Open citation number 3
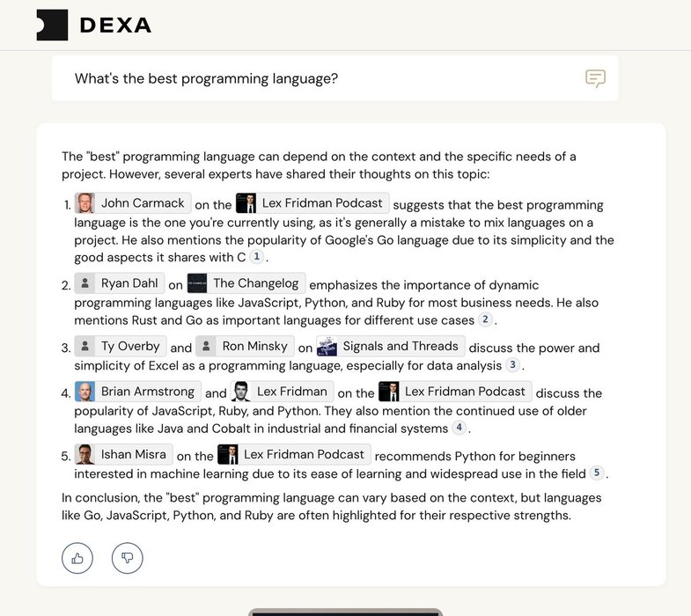This screenshot has width=691, height=616. [x=512, y=364]
